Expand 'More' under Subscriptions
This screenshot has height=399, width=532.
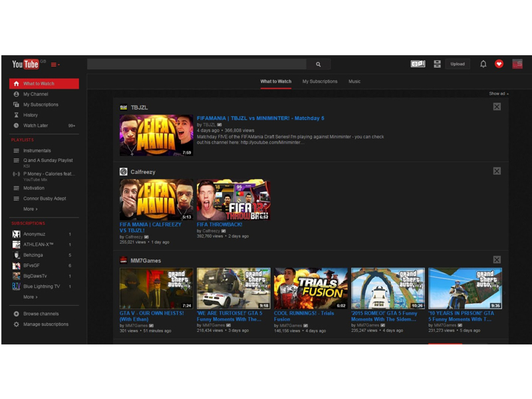(x=30, y=297)
